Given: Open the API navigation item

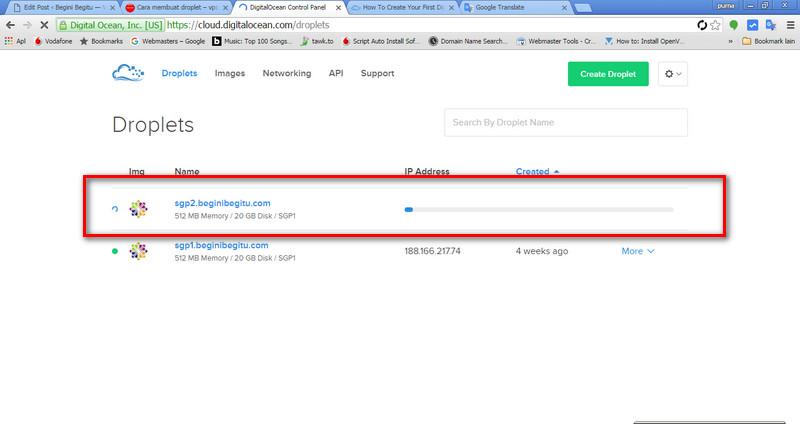Looking at the screenshot, I should pyautogui.click(x=336, y=73).
